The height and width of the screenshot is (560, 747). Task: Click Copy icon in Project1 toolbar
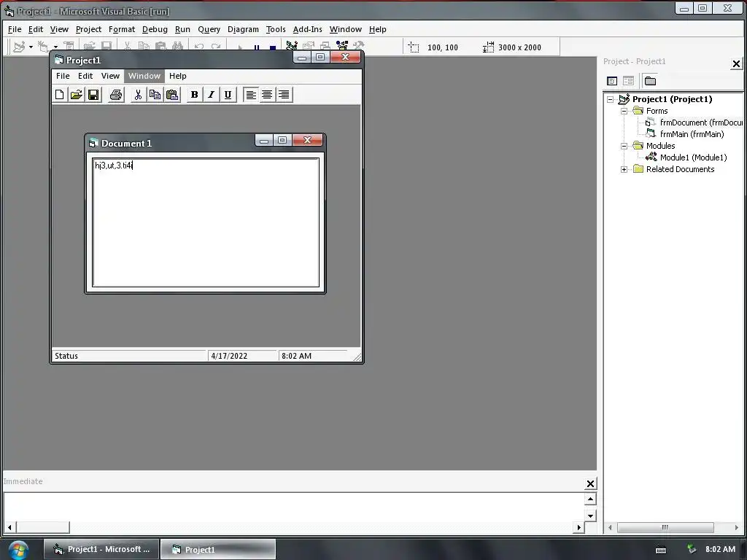point(155,95)
